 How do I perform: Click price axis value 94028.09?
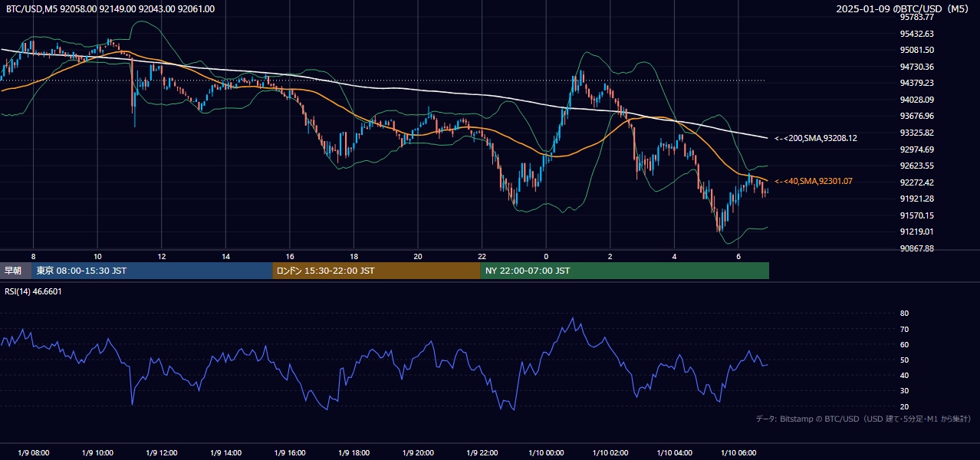(x=917, y=100)
